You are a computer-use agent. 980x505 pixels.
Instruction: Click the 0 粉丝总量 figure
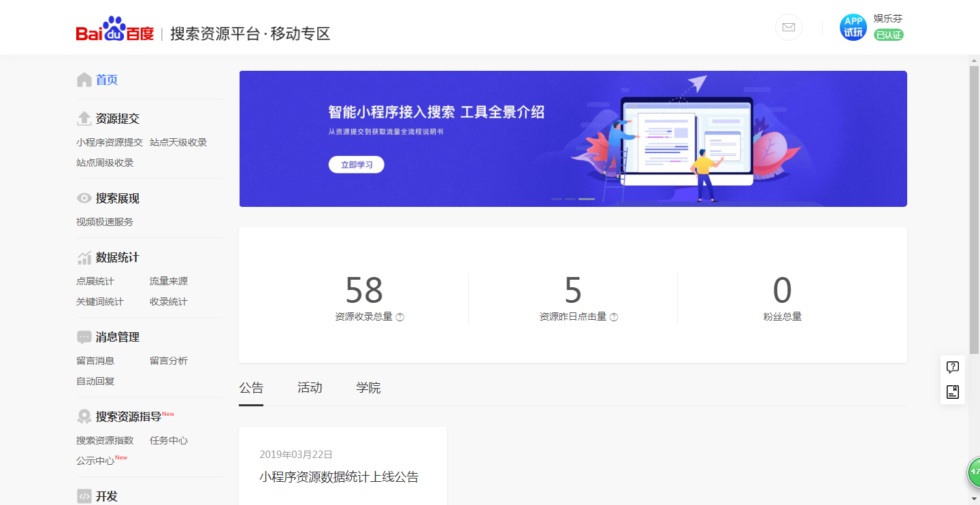pyautogui.click(x=783, y=291)
